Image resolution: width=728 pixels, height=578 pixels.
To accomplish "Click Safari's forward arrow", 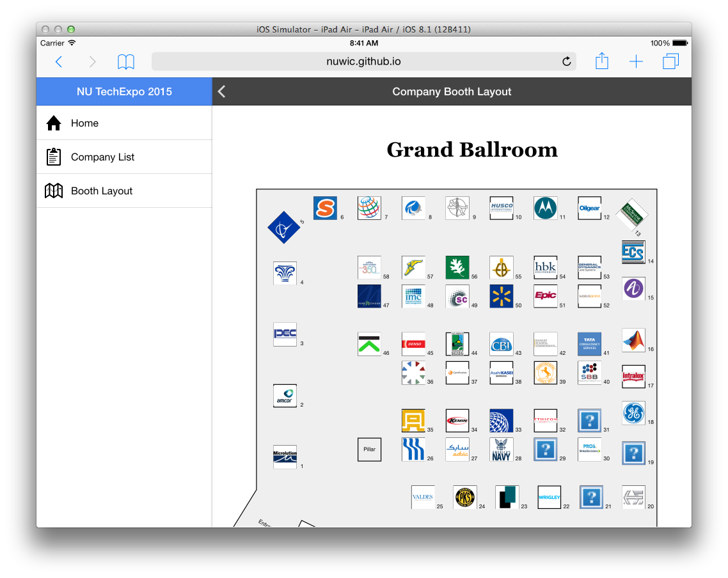I will pos(92,61).
